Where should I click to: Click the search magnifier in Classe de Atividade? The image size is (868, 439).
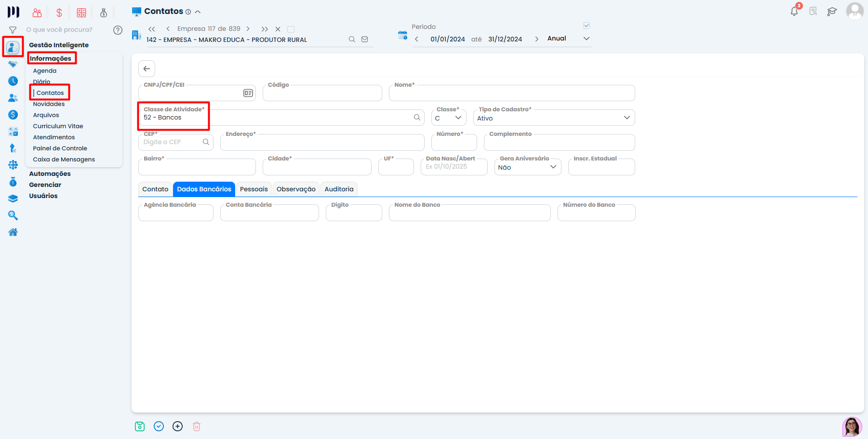point(417,118)
